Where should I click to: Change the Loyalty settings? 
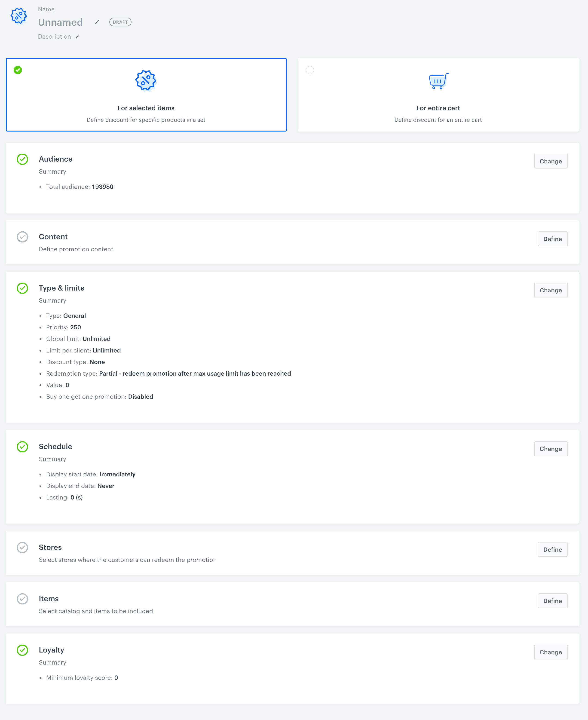pos(550,652)
